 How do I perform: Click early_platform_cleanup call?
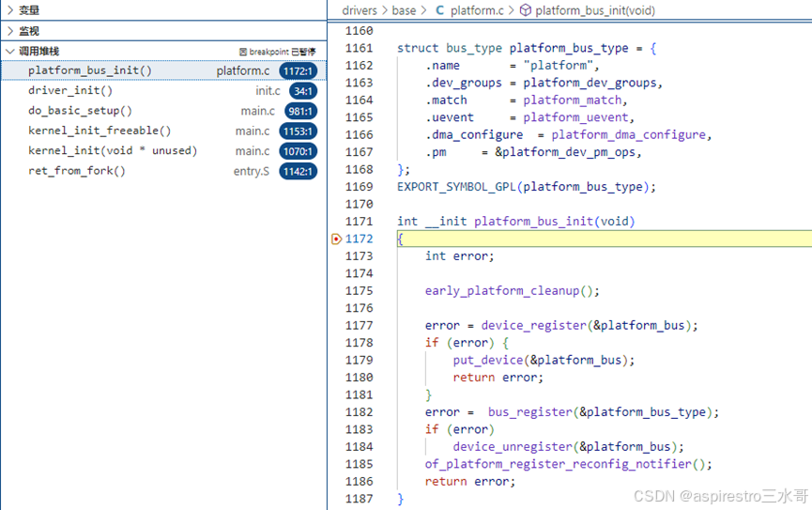tap(502, 291)
